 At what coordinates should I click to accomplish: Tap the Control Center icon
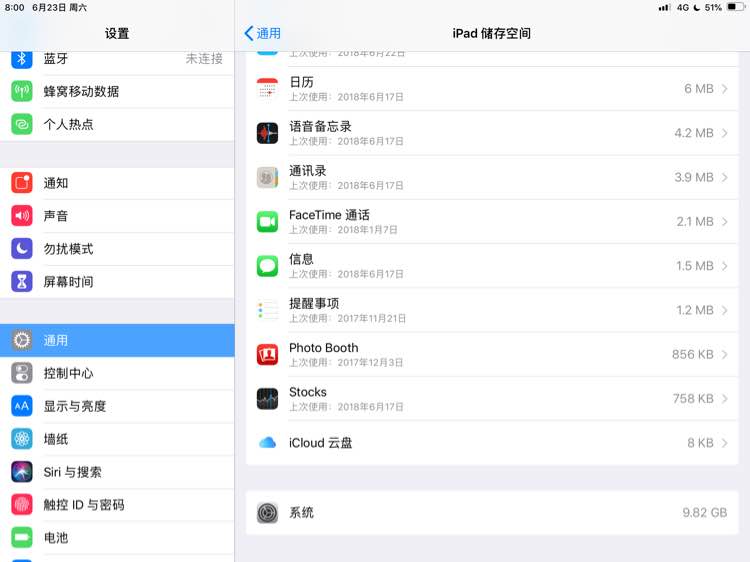(22, 373)
